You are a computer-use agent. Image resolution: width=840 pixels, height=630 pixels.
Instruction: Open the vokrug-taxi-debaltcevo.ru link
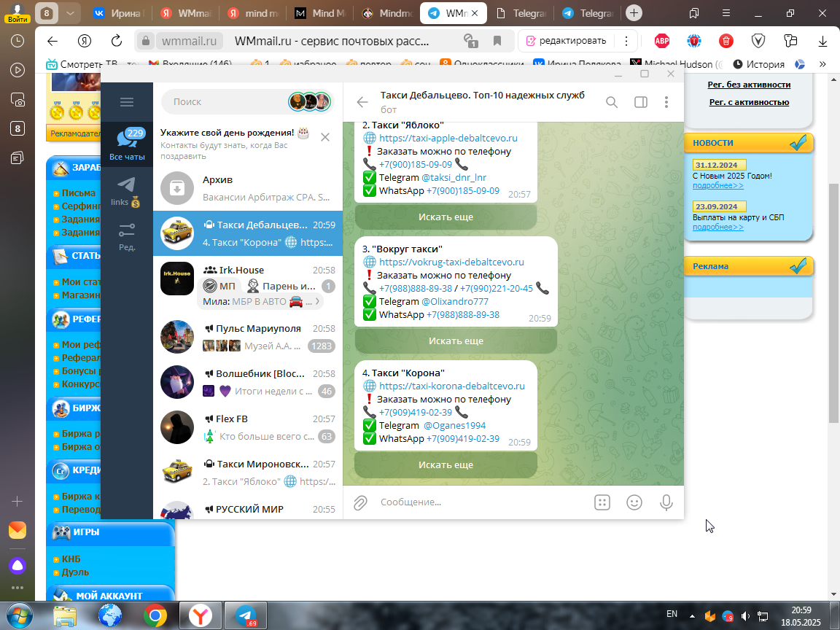pyautogui.click(x=451, y=262)
